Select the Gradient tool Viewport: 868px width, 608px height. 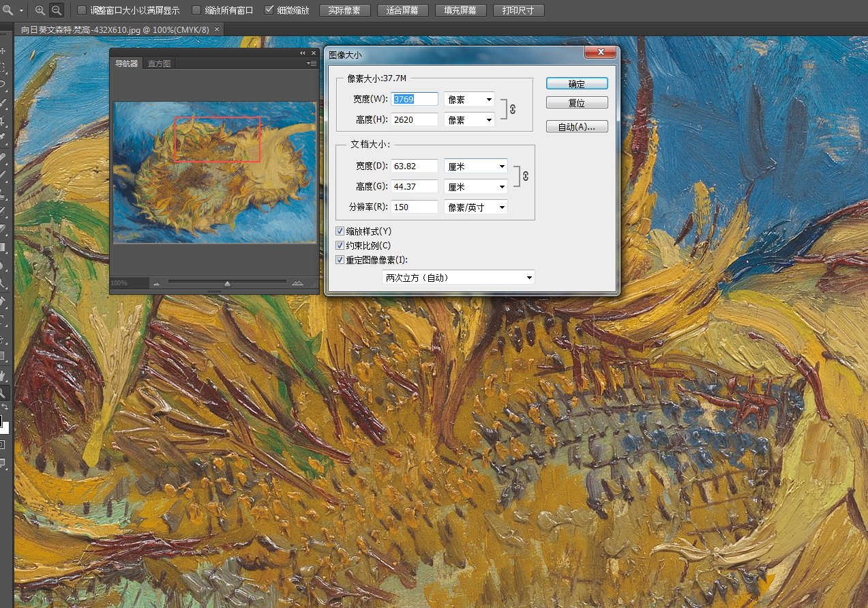[x=3, y=248]
